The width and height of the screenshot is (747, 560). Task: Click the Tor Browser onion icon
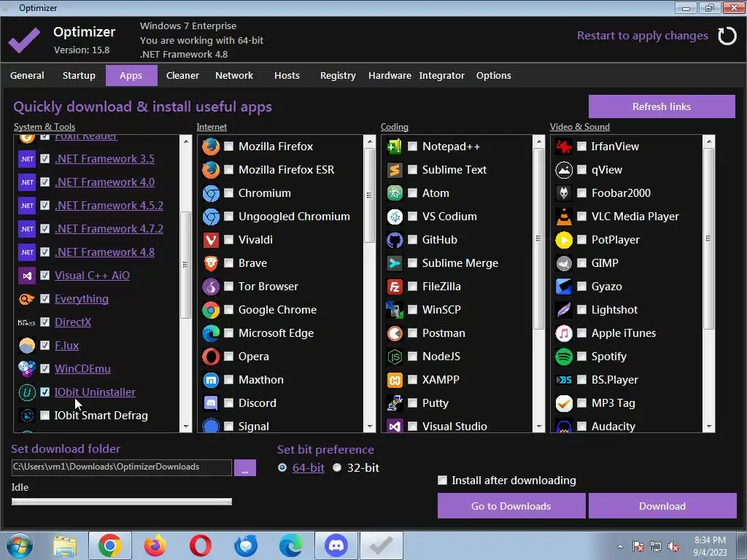[211, 287]
